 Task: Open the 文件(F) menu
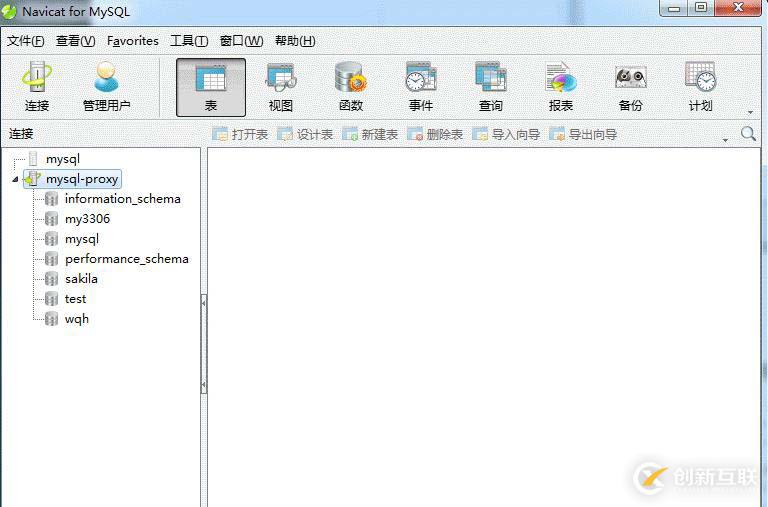click(25, 41)
